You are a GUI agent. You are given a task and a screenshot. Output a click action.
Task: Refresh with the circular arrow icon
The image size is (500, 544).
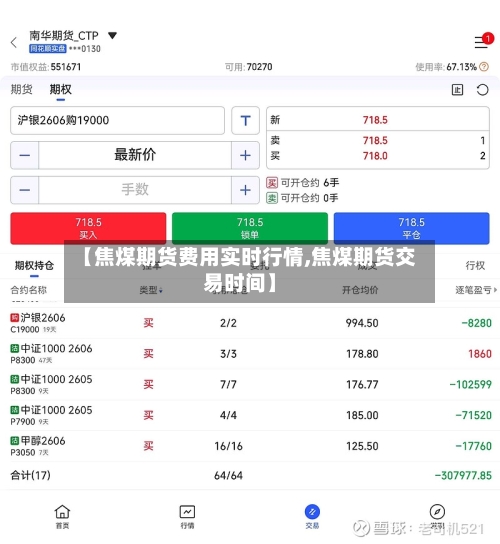[482, 90]
